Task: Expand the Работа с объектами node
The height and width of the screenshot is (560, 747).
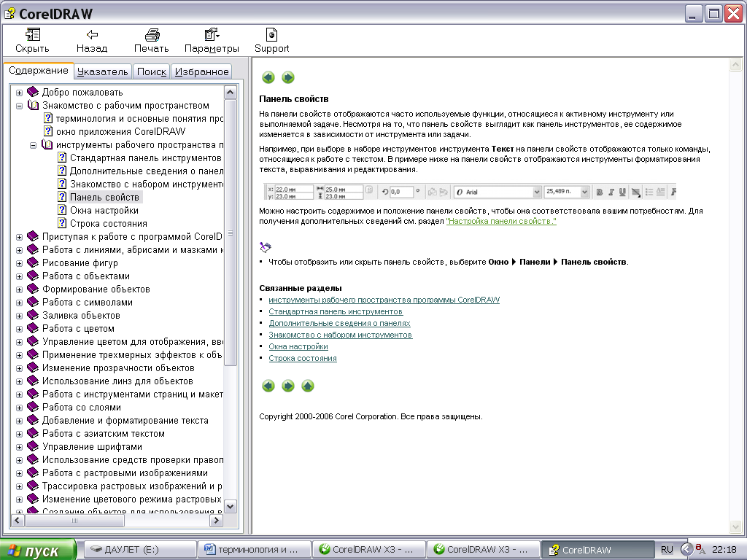Action: click(x=19, y=276)
